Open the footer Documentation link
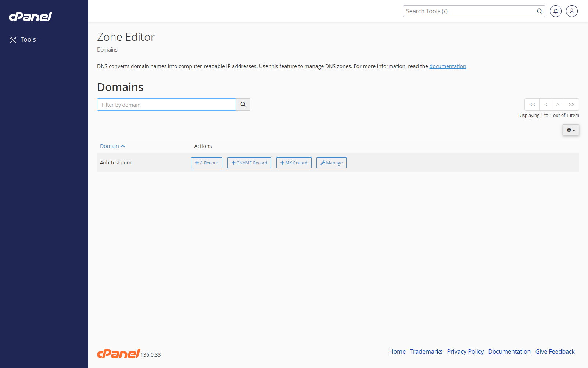The width and height of the screenshot is (588, 368). point(509,351)
